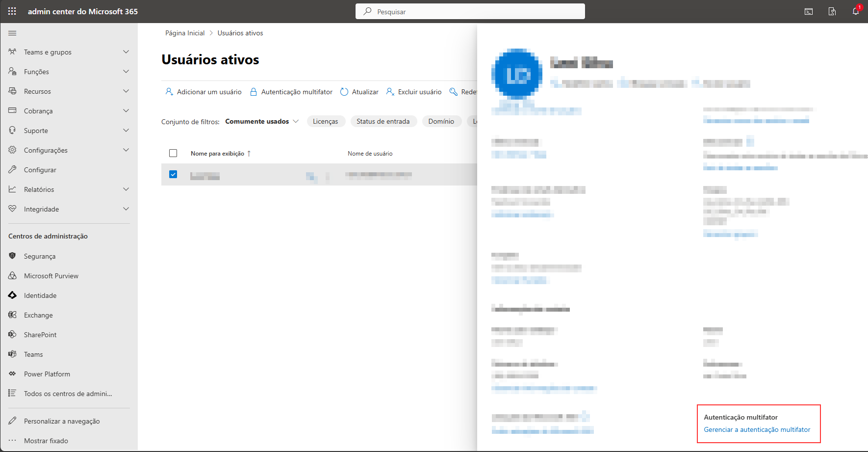This screenshot has width=868, height=452.
Task: Select the Licenças filter pill
Action: pos(326,121)
